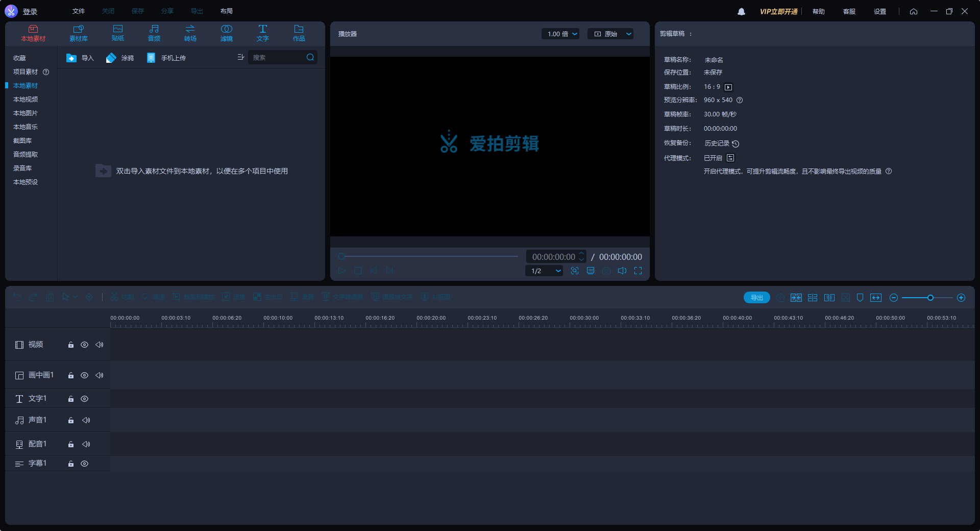Screen dimensions: 980x531
Task: Click the VIP立即开通 link
Action: [x=778, y=11]
